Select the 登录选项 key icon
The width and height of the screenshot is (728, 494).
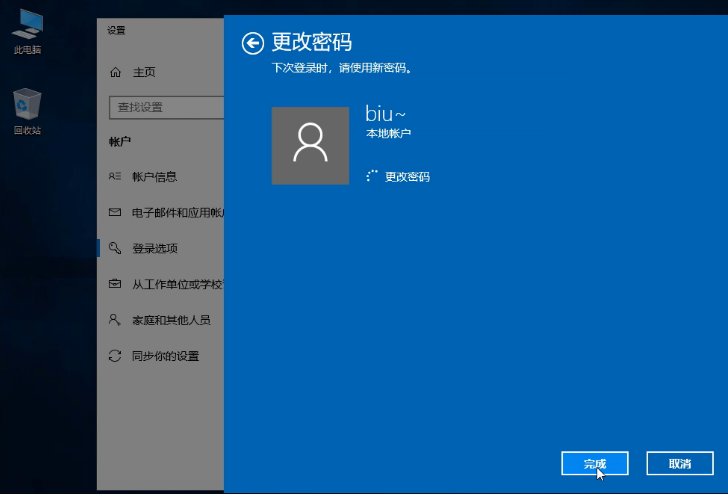point(115,248)
